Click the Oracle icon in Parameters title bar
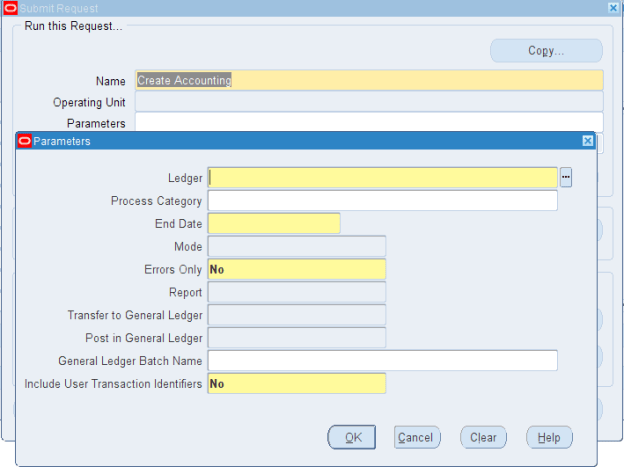This screenshot has height=467, width=624. point(25,142)
